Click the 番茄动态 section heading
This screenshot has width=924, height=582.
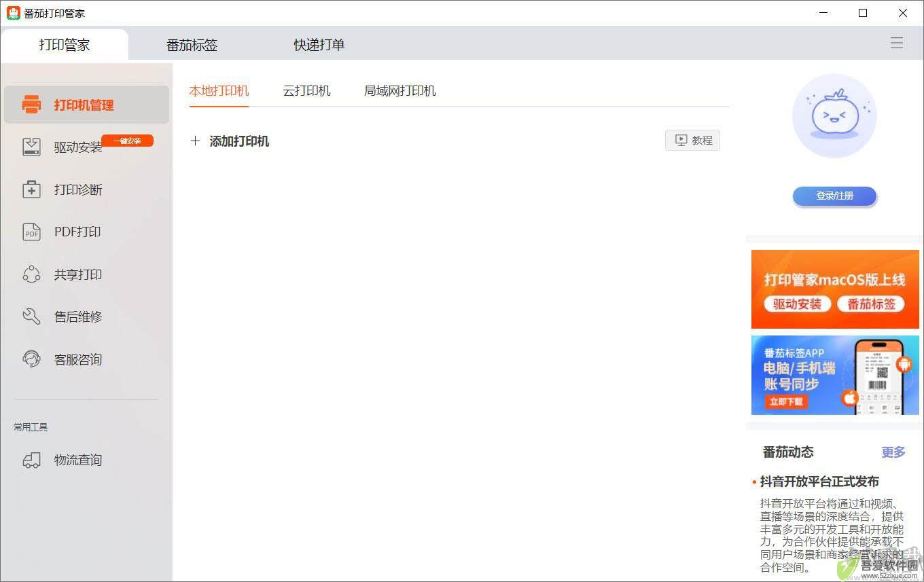click(788, 452)
